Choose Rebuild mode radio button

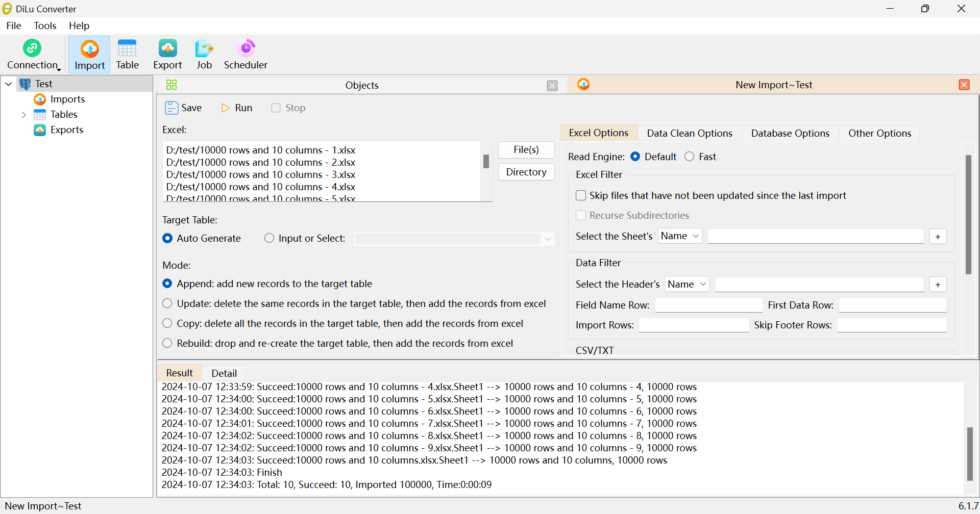[167, 343]
